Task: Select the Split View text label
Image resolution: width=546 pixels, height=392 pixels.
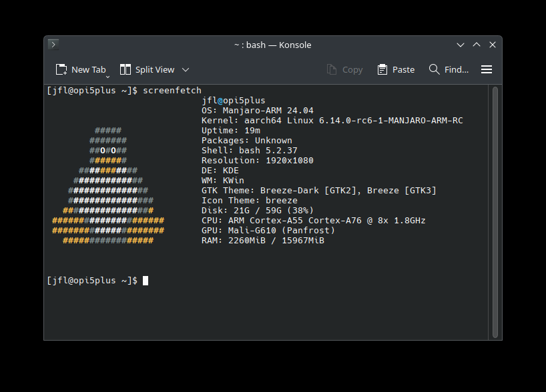Action: coord(155,69)
